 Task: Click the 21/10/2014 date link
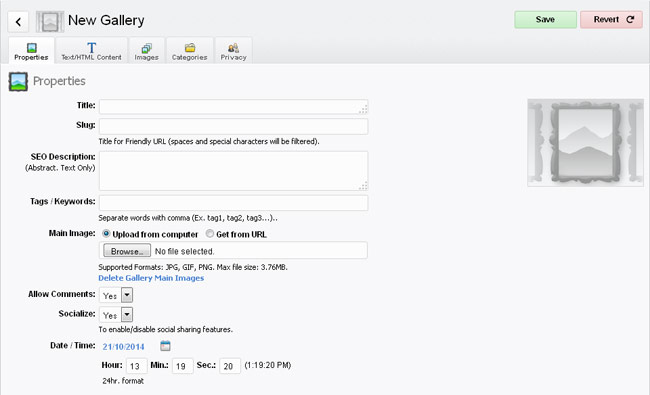[x=124, y=347]
